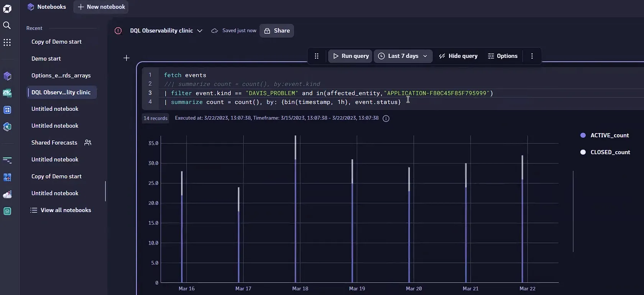This screenshot has height=295, width=644.
Task: Open the Notebooks app icon in sidebar
Action: tap(7, 76)
